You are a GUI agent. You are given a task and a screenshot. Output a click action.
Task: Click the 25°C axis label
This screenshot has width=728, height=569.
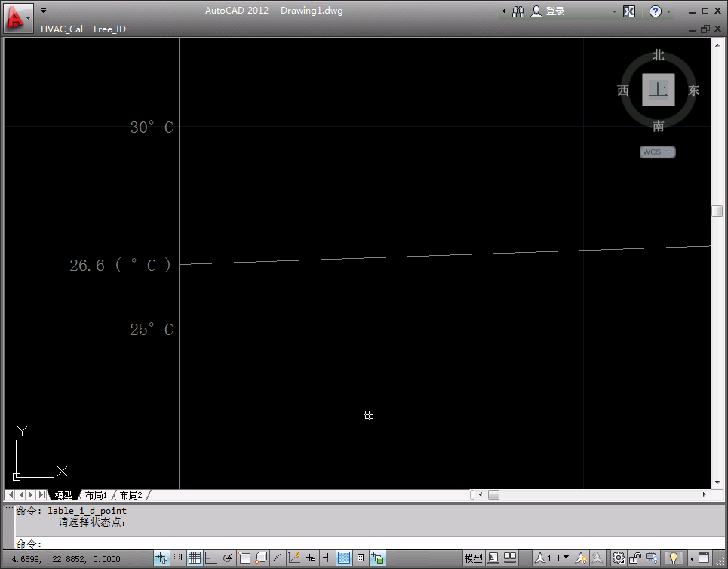(x=152, y=329)
